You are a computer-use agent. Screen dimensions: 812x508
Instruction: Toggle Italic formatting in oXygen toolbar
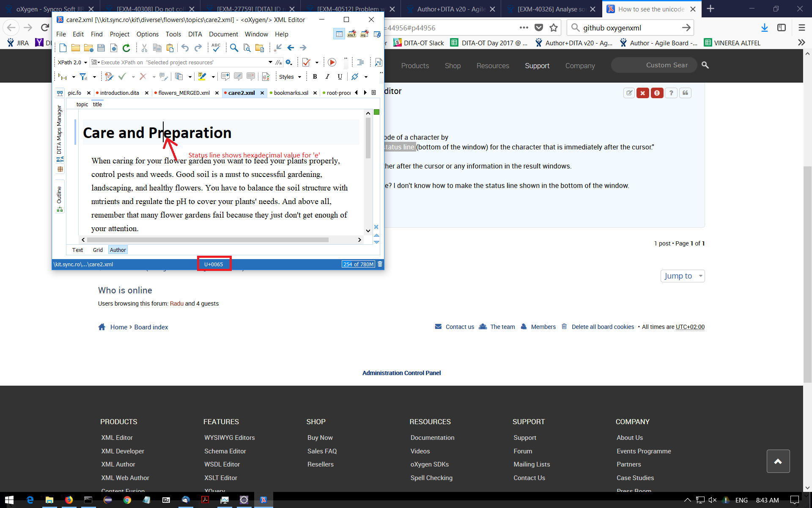pyautogui.click(x=327, y=77)
